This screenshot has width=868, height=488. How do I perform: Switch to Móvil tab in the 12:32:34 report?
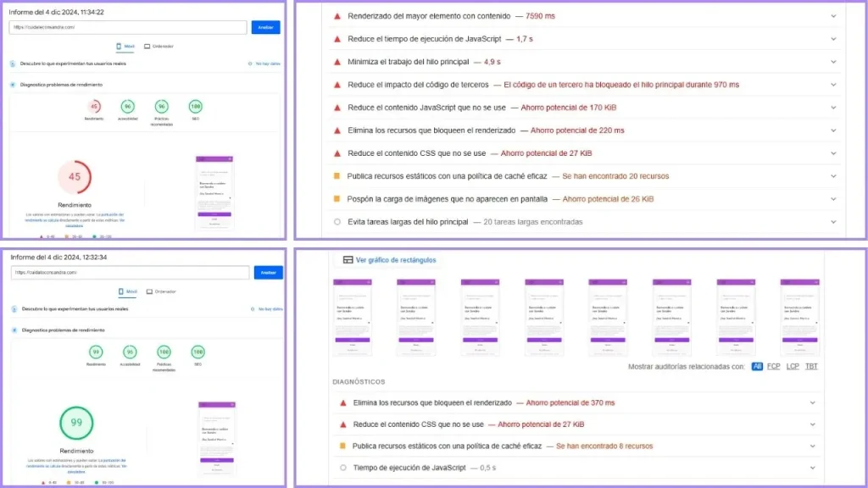126,291
